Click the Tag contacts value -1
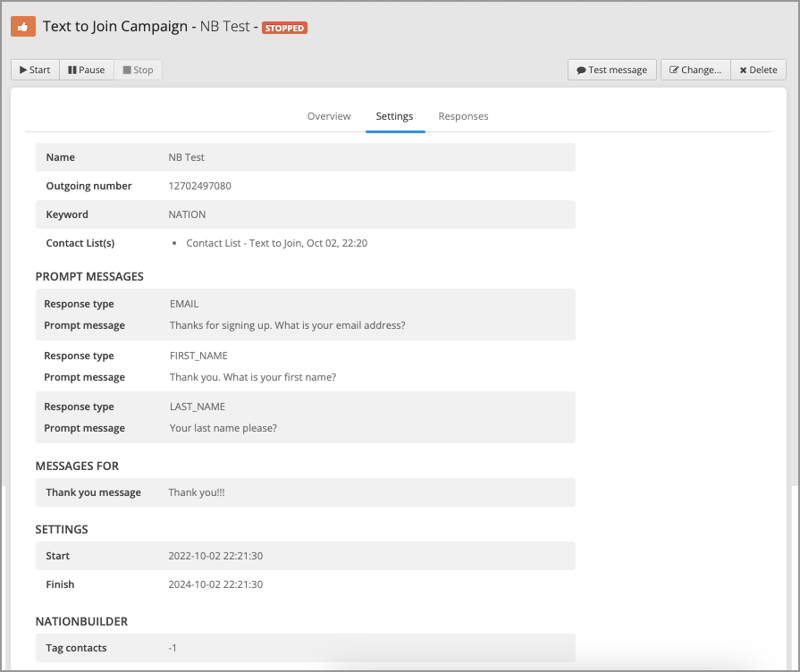This screenshot has width=800, height=672. [173, 648]
